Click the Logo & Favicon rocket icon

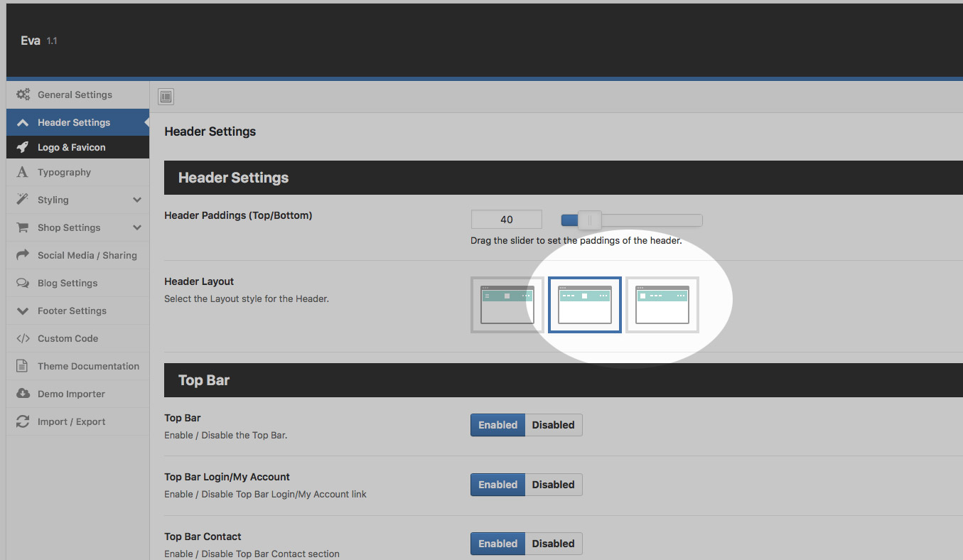click(x=23, y=147)
